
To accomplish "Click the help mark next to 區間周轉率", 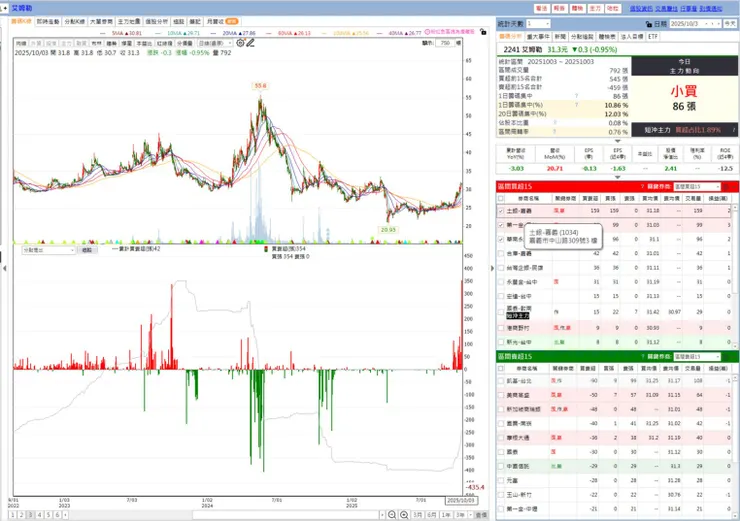I will pyautogui.click(x=554, y=132).
